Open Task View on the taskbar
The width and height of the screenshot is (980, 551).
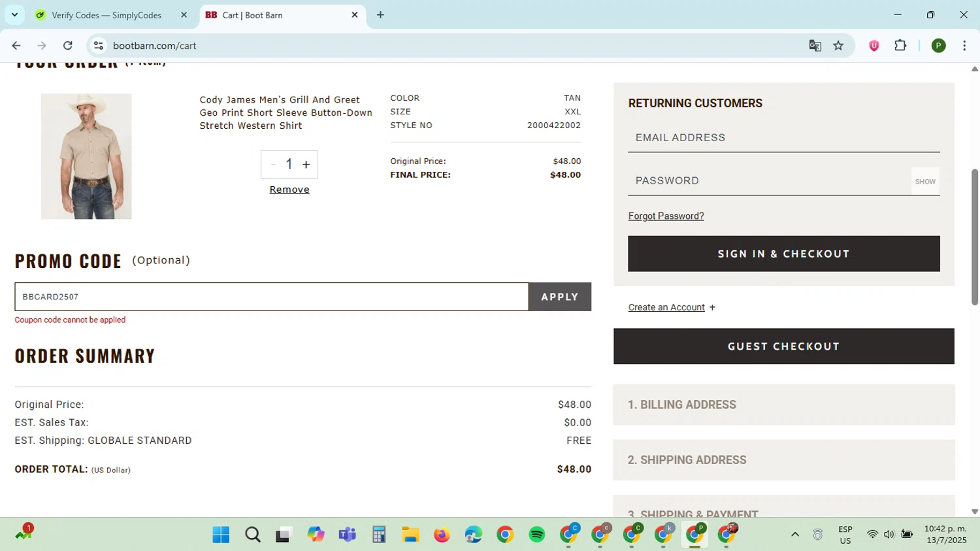click(x=284, y=535)
